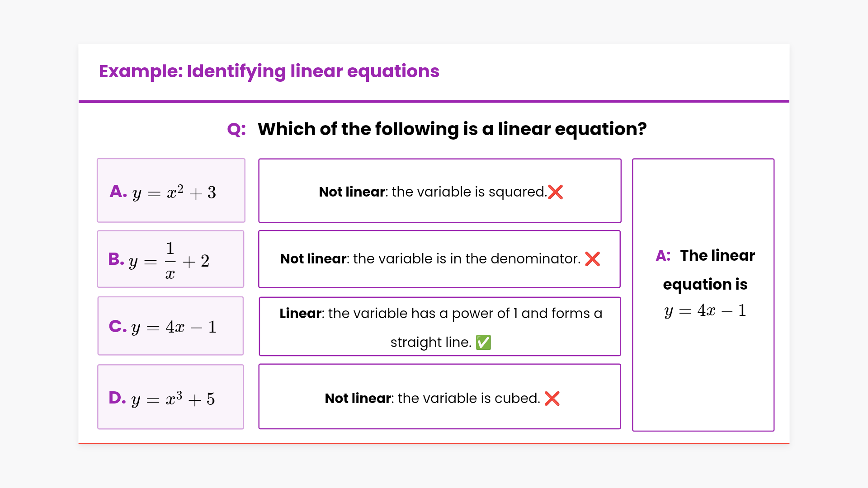Click the red X after 'variable is squared'
The height and width of the screenshot is (488, 868).
point(555,192)
